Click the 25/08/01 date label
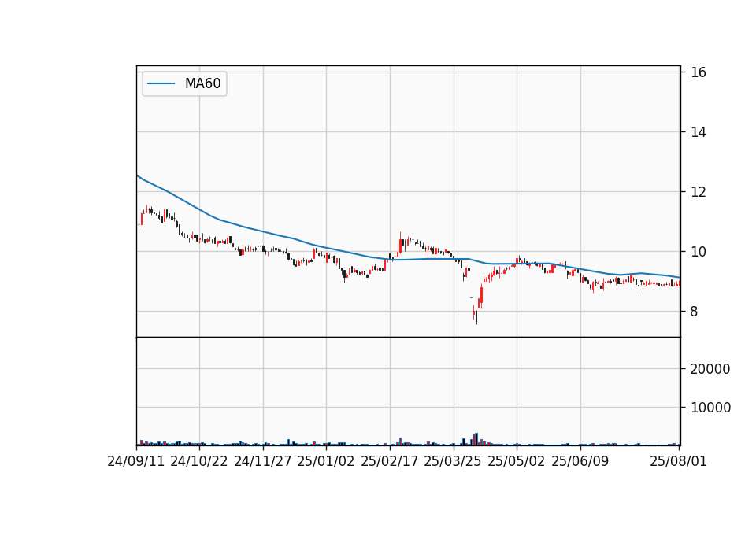Viewport: 756px width, 543px height. pyautogui.click(x=678, y=461)
